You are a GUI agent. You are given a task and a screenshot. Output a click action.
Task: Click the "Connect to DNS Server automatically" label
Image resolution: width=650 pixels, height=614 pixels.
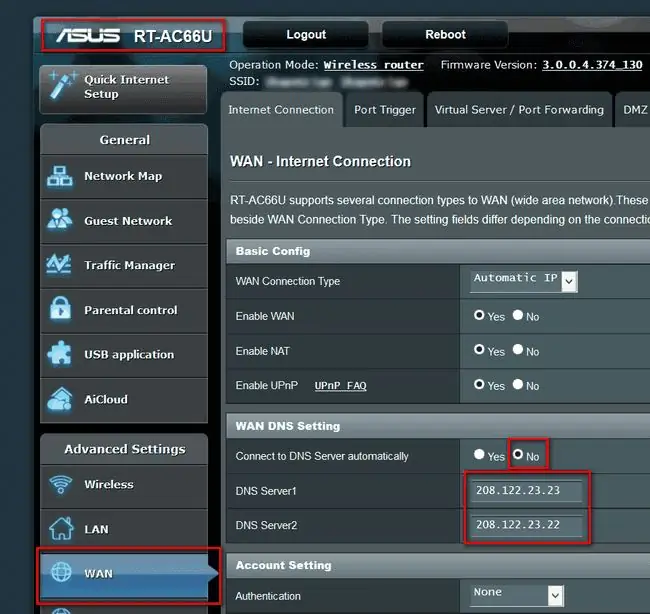point(322,456)
